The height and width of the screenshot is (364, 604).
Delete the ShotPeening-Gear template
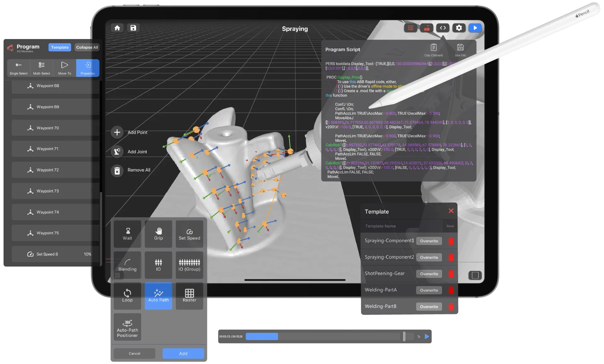pos(451,274)
